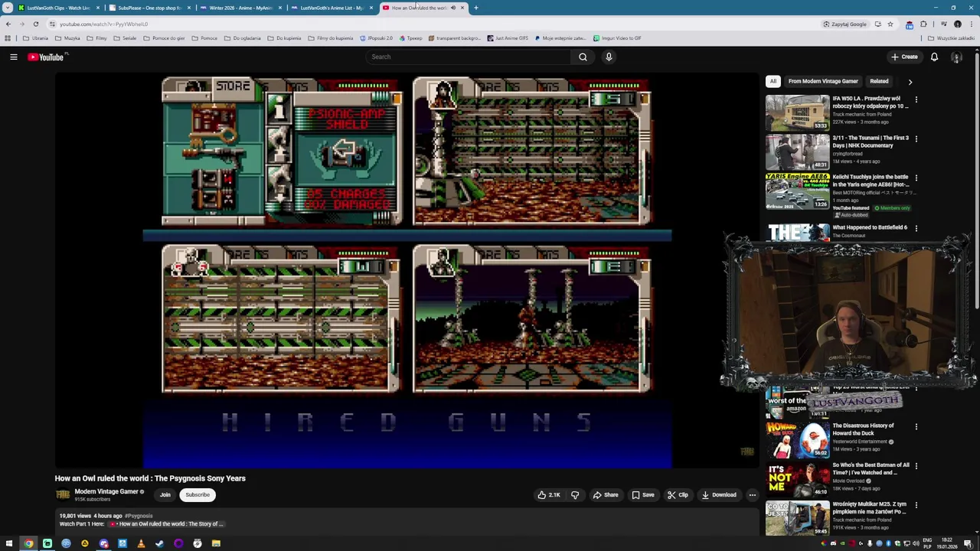Go back in browser history

click(8, 24)
